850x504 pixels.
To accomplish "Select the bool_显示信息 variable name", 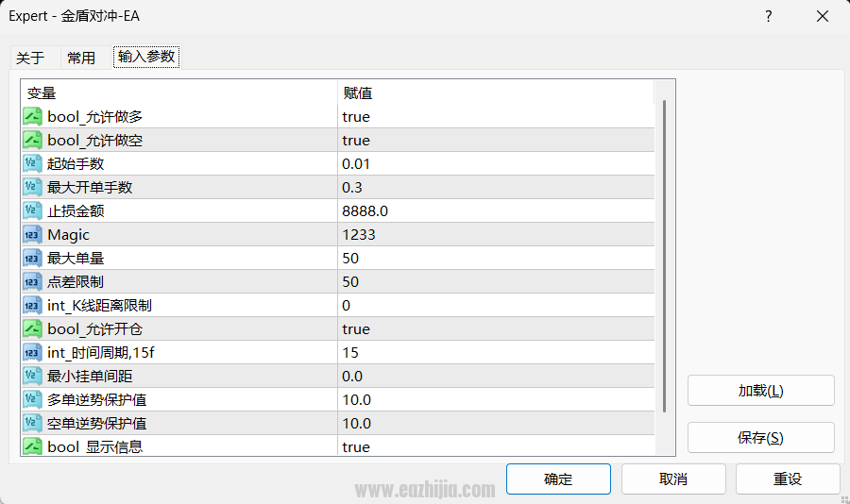I will 94,446.
